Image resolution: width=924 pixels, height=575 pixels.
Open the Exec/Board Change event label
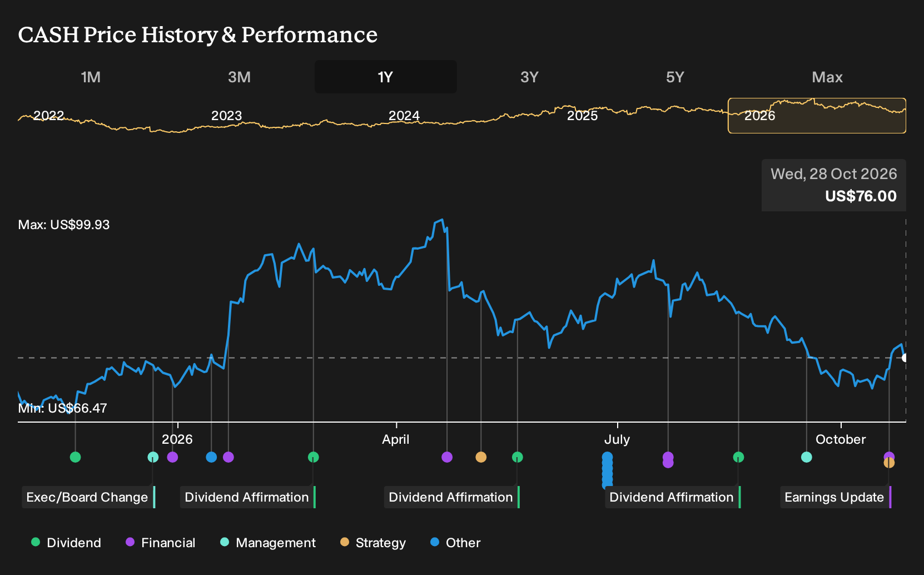(88, 497)
